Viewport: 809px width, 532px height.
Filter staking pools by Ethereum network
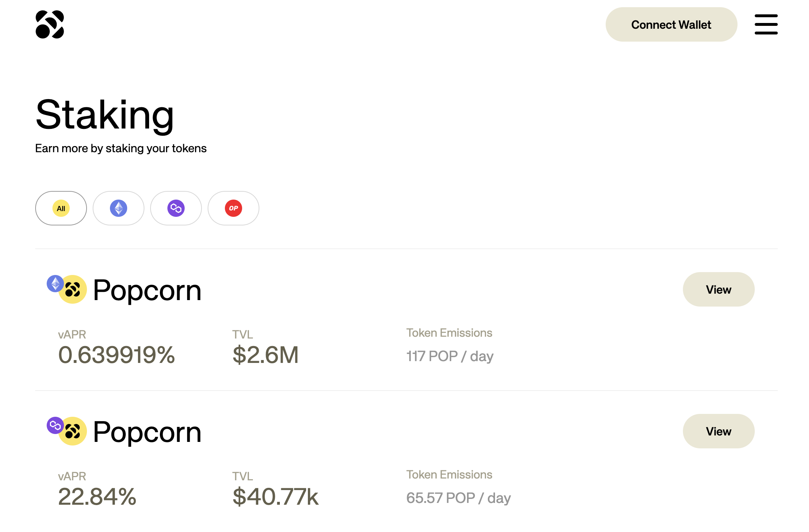tap(119, 208)
